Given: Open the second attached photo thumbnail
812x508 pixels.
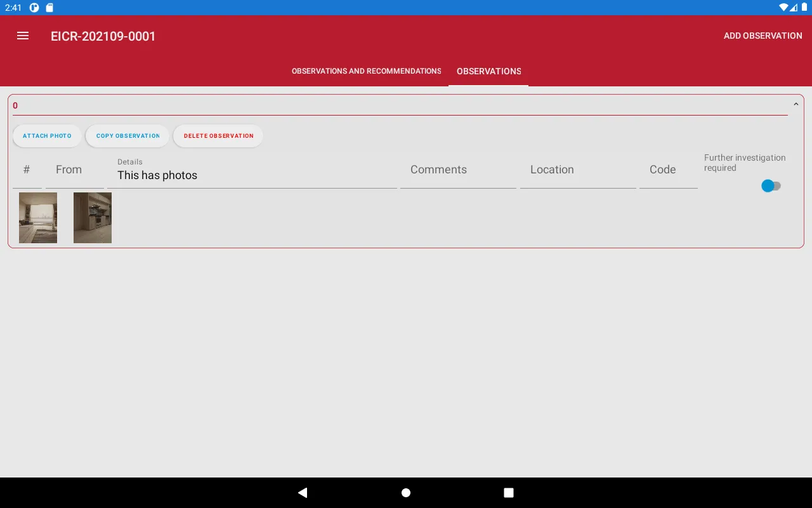Looking at the screenshot, I should [93, 218].
